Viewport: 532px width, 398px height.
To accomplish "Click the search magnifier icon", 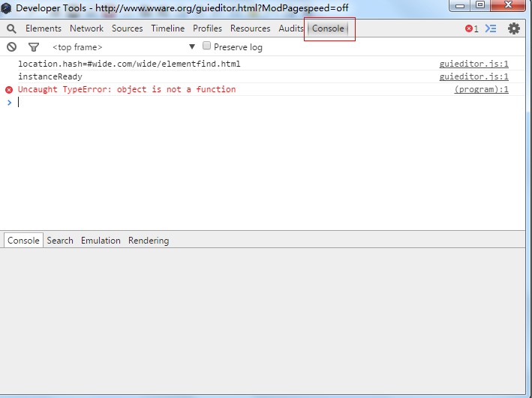I will point(11,28).
